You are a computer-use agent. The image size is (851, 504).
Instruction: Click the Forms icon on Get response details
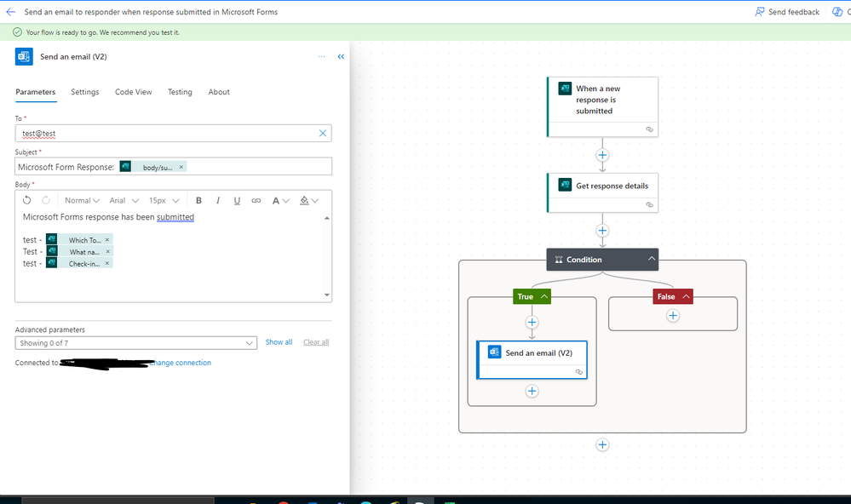565,185
